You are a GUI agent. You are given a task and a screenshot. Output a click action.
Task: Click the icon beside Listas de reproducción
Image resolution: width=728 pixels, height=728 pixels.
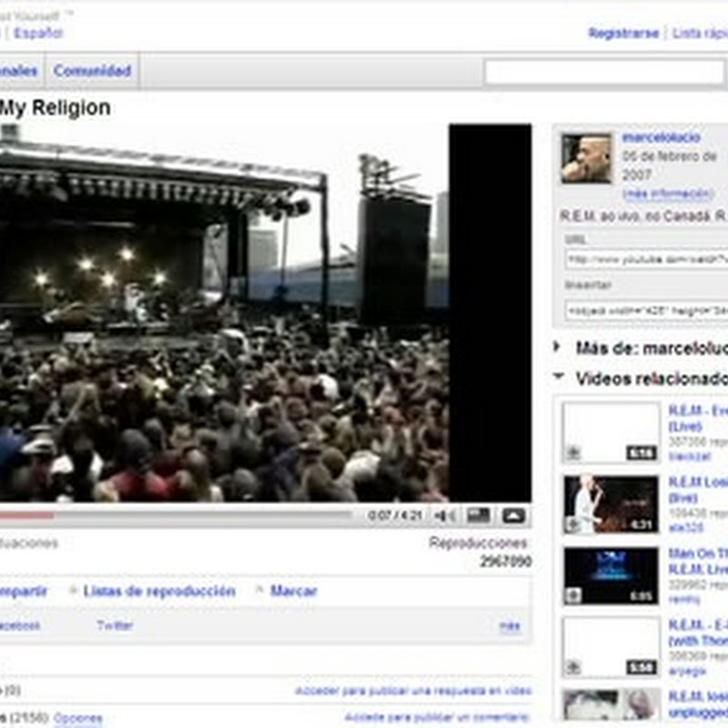(73, 590)
